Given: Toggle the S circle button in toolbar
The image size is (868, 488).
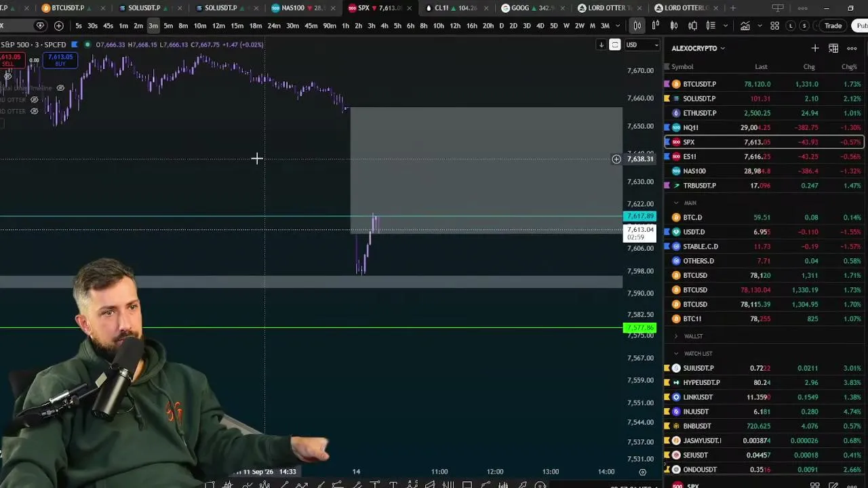Looking at the screenshot, I should (804, 26).
